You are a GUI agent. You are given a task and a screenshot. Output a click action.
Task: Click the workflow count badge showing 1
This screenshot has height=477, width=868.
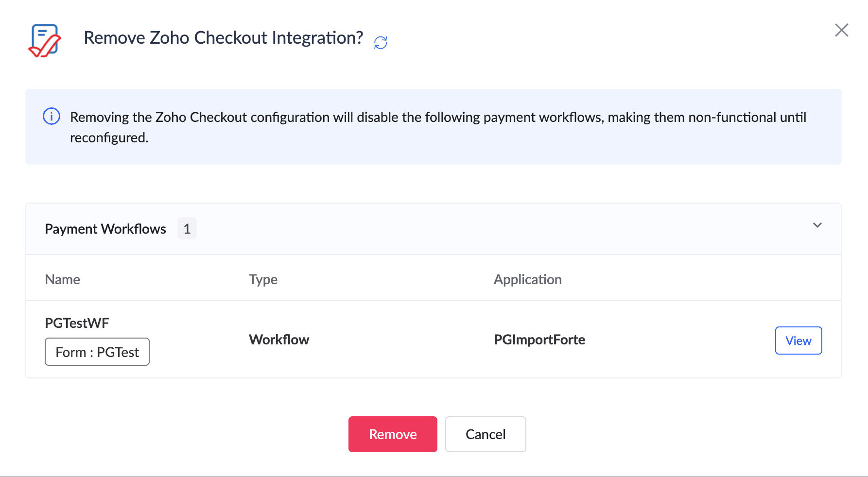[x=187, y=229]
